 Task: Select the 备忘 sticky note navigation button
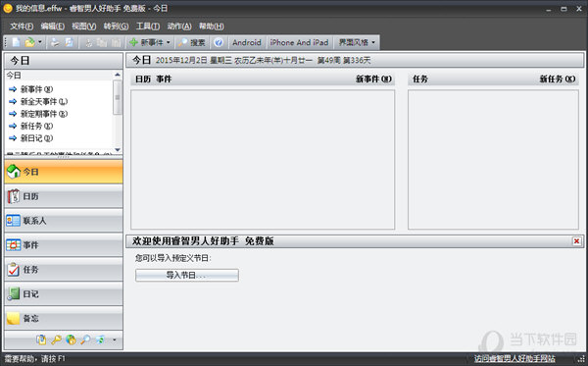click(x=64, y=318)
